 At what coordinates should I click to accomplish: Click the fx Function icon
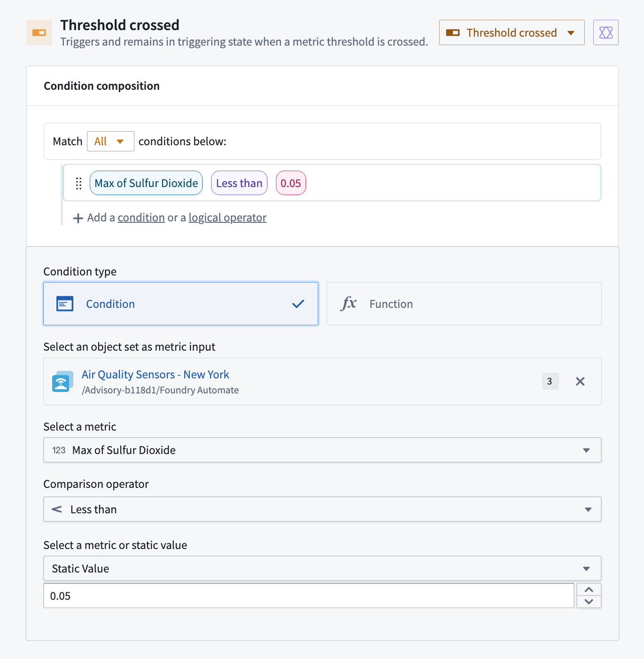tap(348, 304)
